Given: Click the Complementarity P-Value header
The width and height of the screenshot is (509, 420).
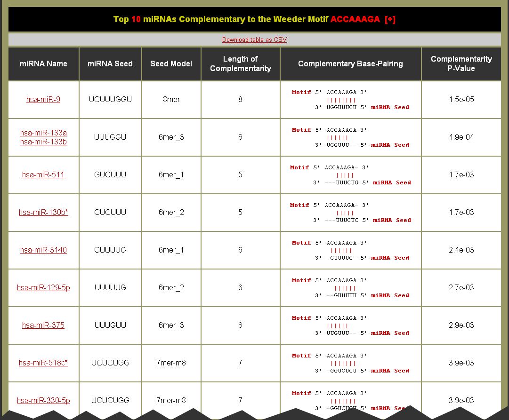Looking at the screenshot, I should [461, 63].
